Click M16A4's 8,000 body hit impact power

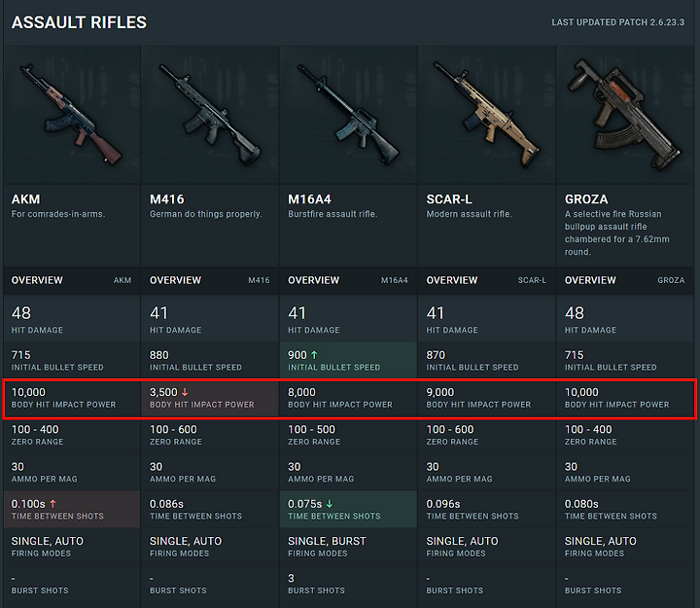pos(301,392)
